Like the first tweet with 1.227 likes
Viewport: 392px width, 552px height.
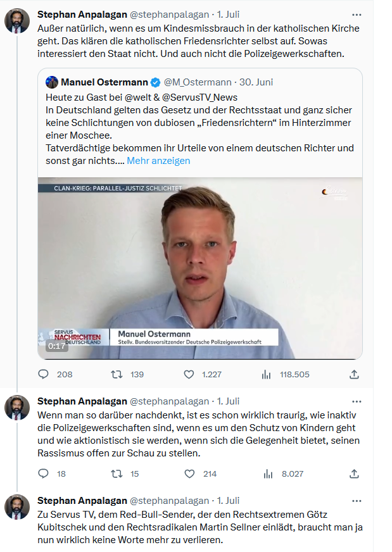tap(189, 374)
